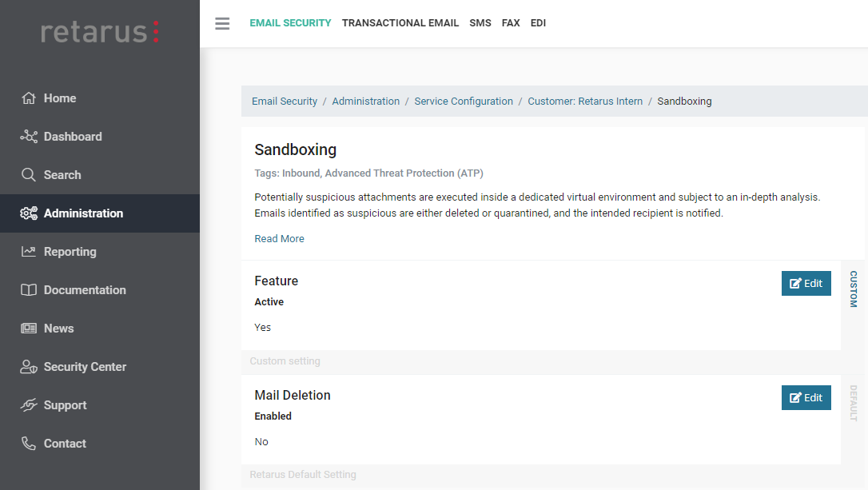Click the Reporting chart icon

click(x=29, y=252)
